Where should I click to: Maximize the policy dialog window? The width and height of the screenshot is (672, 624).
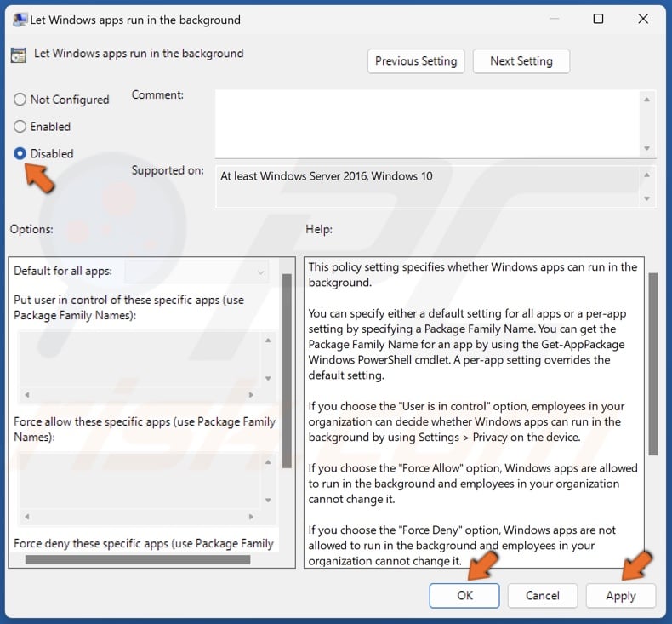598,19
